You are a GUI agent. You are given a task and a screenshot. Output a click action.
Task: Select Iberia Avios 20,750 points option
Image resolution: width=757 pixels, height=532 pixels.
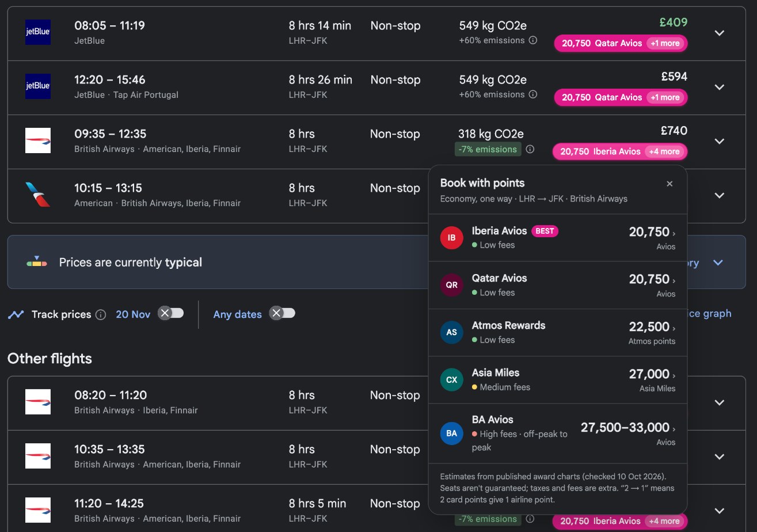coord(558,238)
